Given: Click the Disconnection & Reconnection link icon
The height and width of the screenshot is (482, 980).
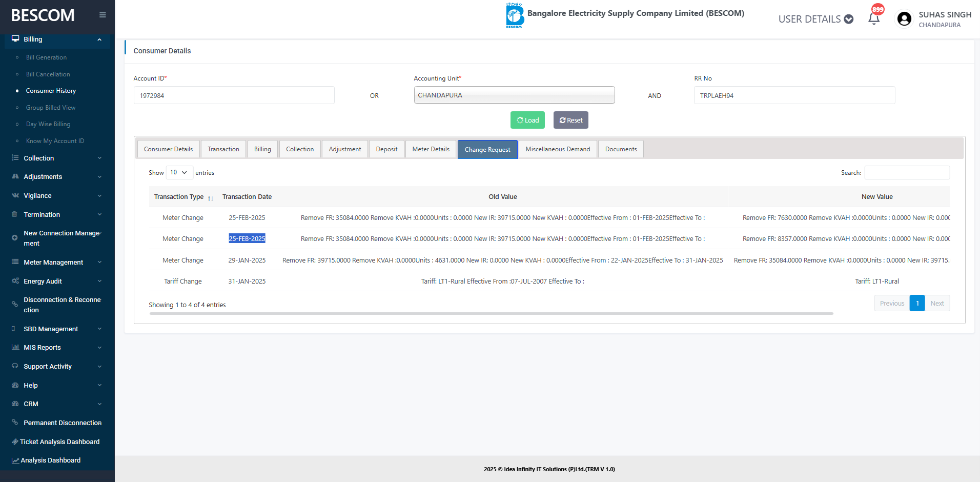Looking at the screenshot, I should click(x=15, y=305).
